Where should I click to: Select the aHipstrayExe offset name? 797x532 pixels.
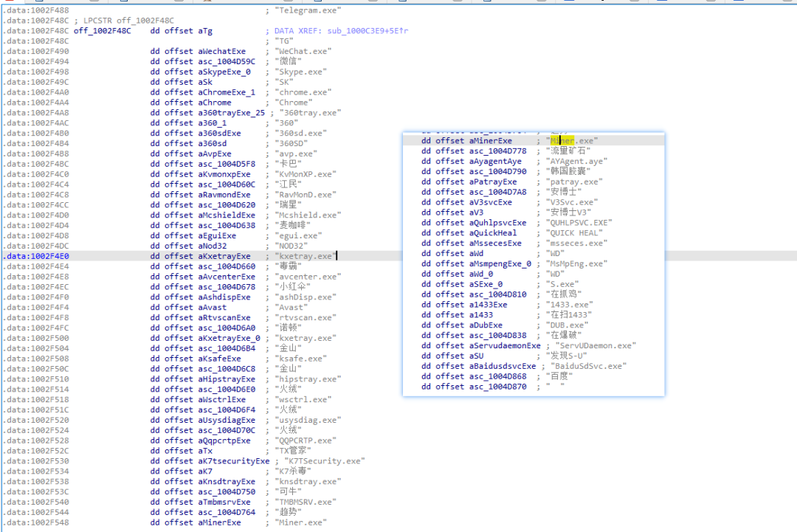coord(227,379)
